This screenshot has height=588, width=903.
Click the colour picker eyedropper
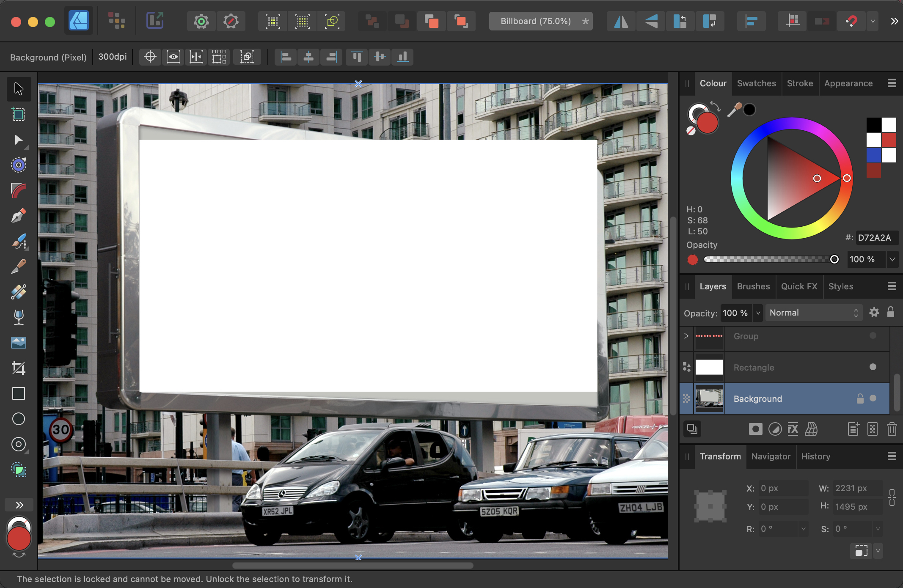pos(734,110)
